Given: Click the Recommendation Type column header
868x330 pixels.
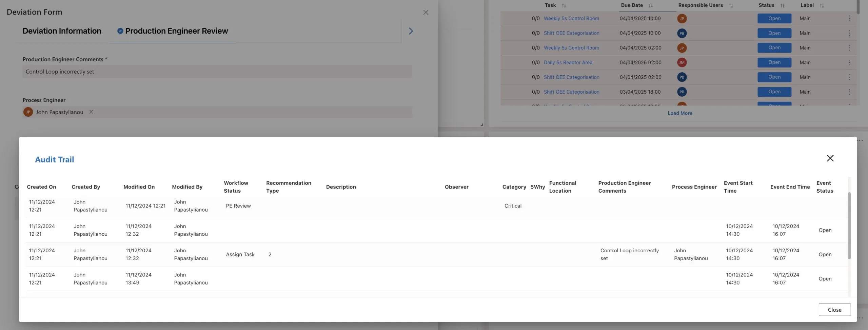Looking at the screenshot, I should coord(289,187).
